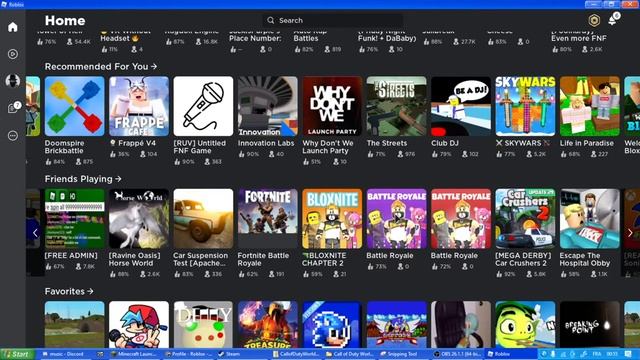Open The Streets game thumbnail
This screenshot has width=640, height=360.
click(396, 106)
